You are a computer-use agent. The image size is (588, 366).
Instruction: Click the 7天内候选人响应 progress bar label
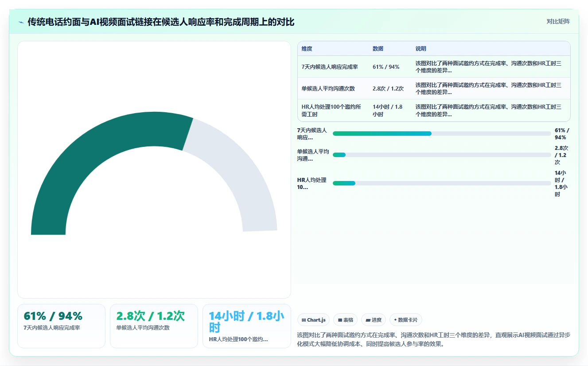pos(312,134)
